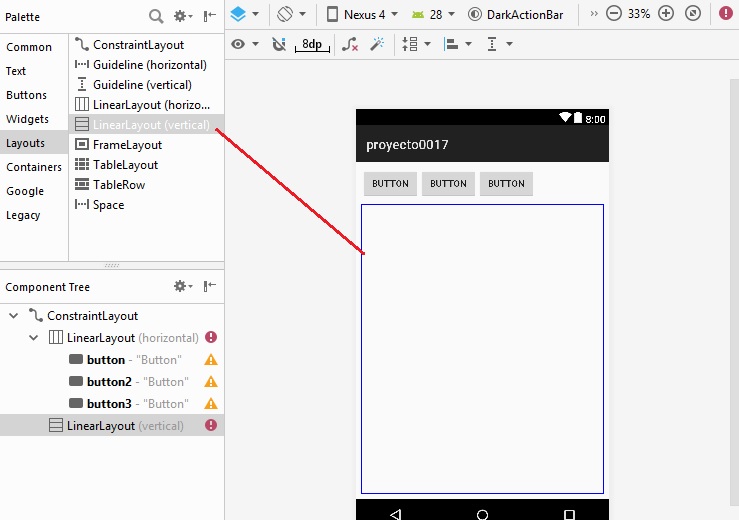Click the 8dp default margins field
Image resolution: width=739 pixels, height=520 pixels.
click(313, 44)
